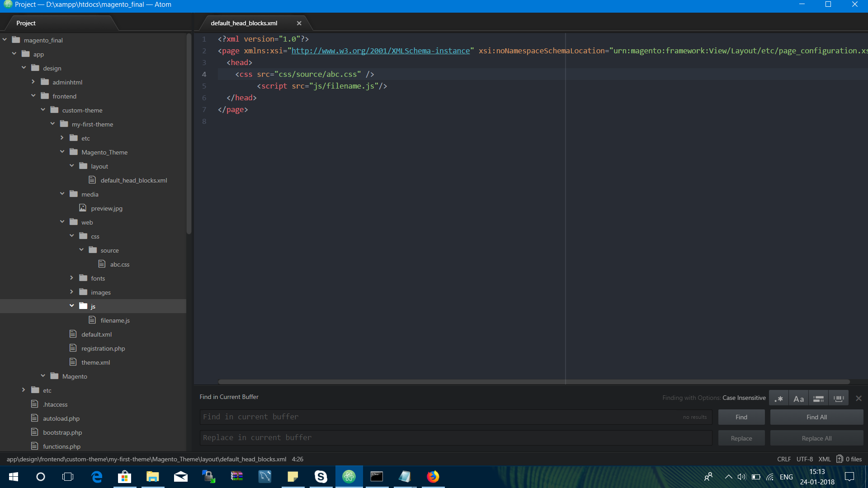This screenshot has width=868, height=488.
Task: Open .htaccess file in tree
Action: click(55, 404)
